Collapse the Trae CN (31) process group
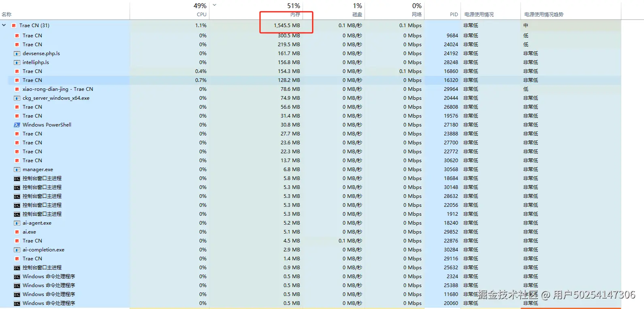 [4, 25]
